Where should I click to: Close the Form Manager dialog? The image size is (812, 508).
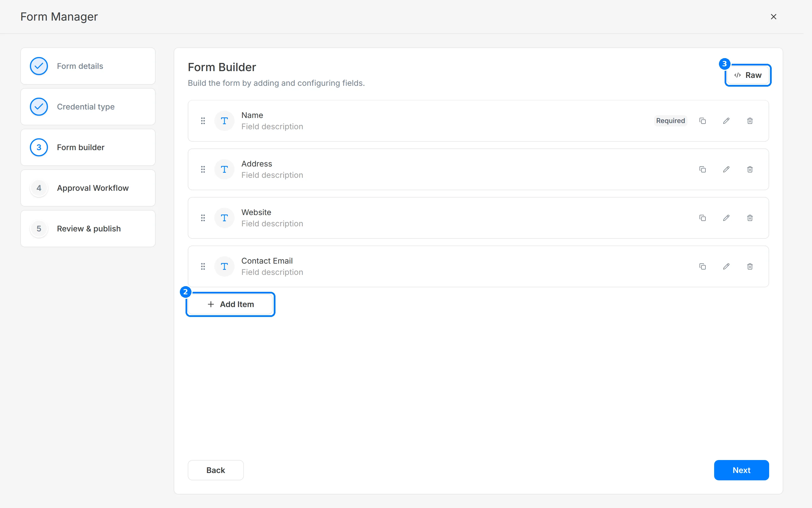(773, 16)
